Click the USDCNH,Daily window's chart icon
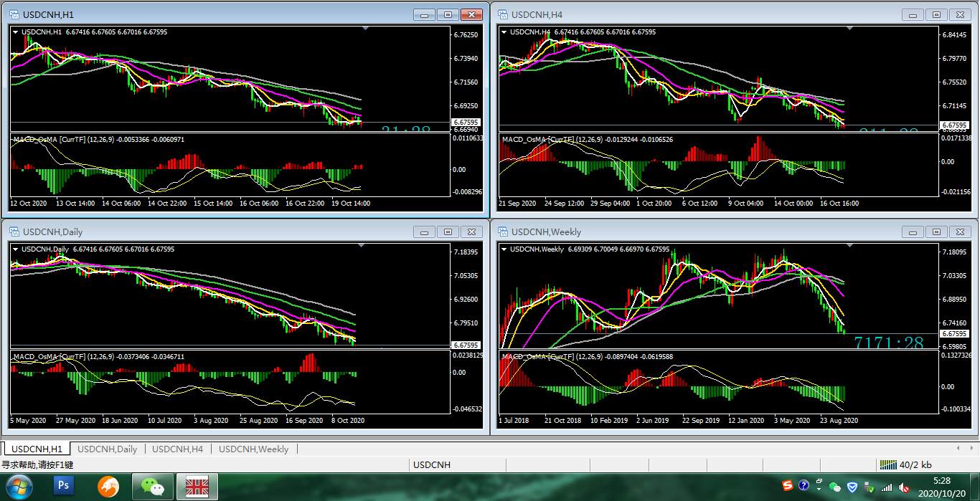980x501 pixels. [14, 232]
